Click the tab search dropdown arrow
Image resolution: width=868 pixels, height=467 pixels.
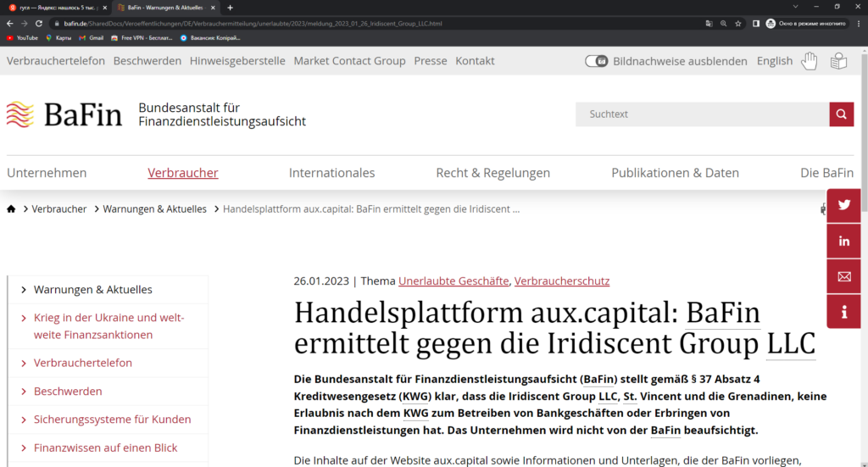[795, 7]
